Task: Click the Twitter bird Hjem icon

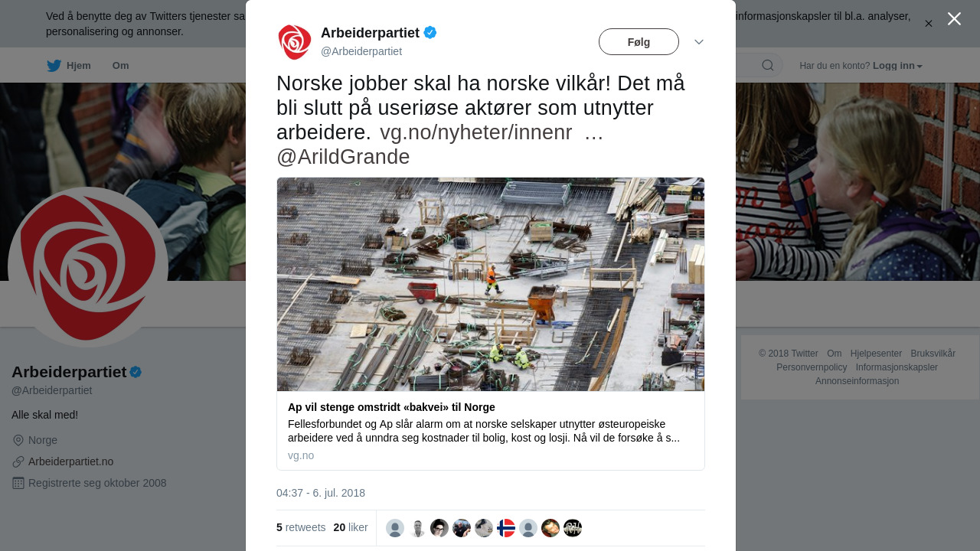Action: tap(54, 66)
